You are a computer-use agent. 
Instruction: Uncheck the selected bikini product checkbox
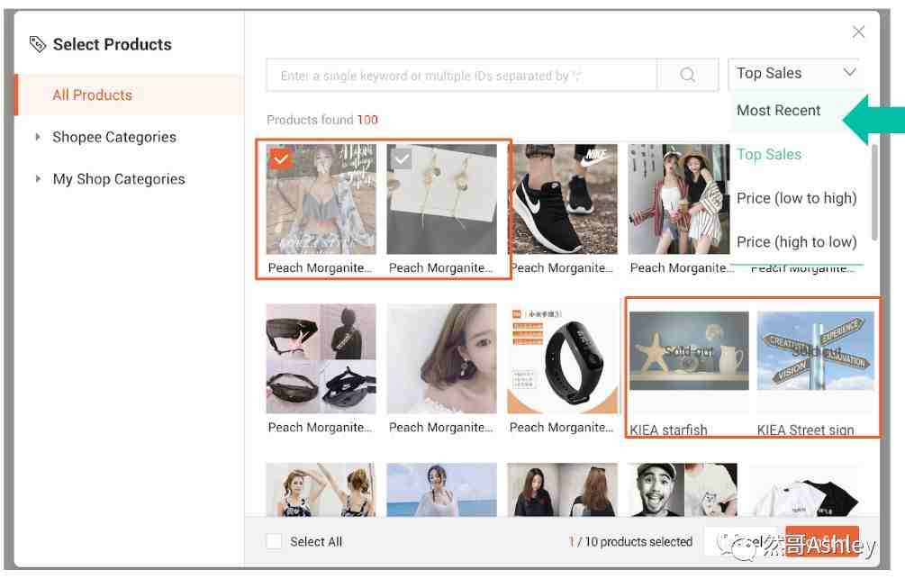(x=280, y=158)
